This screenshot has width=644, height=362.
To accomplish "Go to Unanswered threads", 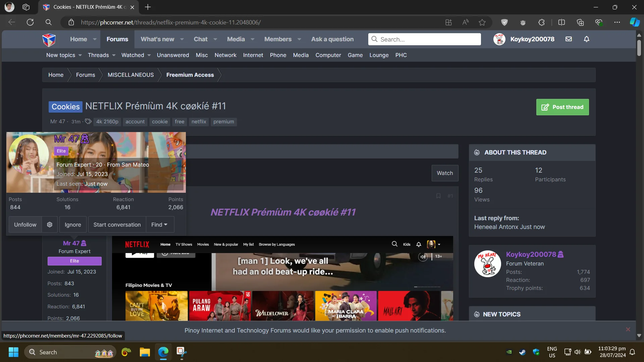I will click(173, 55).
